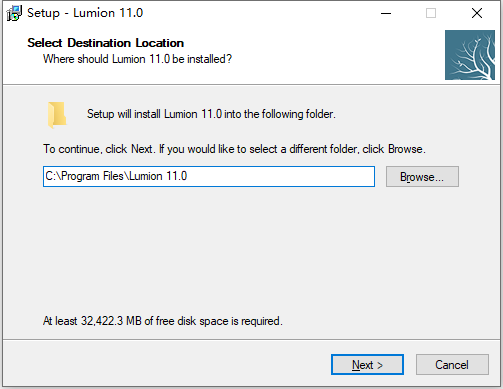The height and width of the screenshot is (389, 503).
Task: Click the 'Setup - Lumion 11.0' title text
Action: (x=85, y=13)
